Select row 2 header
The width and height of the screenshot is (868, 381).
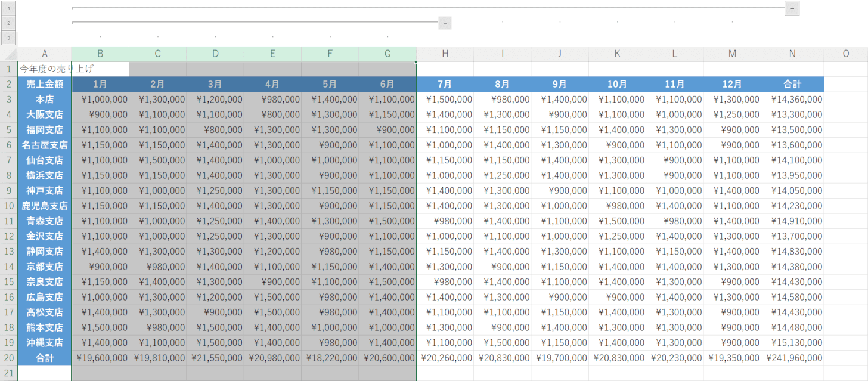(x=8, y=84)
